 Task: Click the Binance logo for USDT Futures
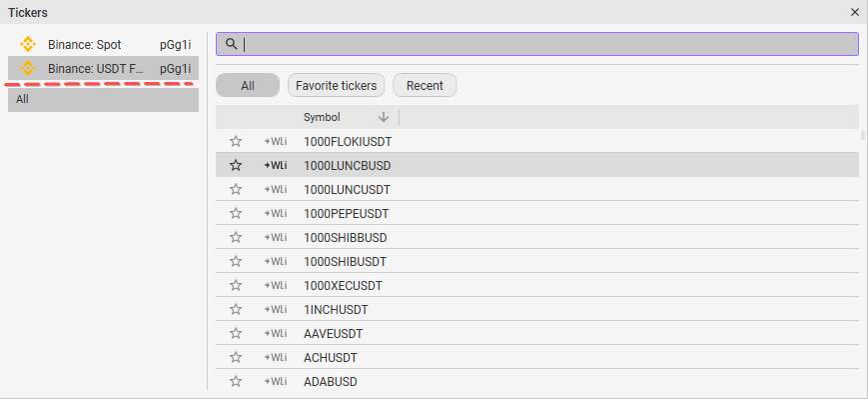tap(28, 69)
